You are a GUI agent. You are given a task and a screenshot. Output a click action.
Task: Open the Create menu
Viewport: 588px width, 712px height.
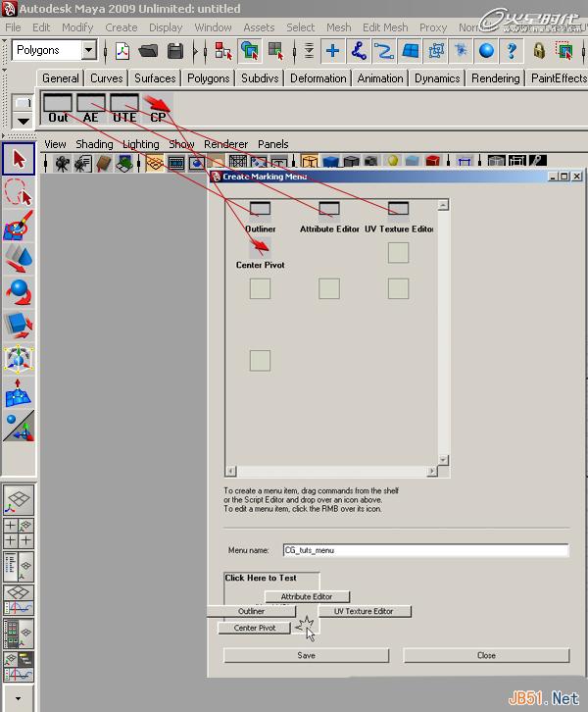122,27
